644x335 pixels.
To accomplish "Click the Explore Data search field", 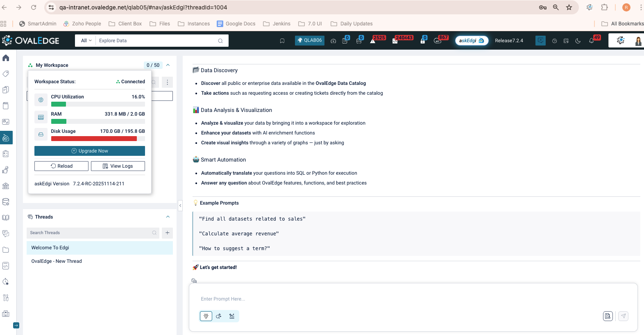I will coord(158,41).
